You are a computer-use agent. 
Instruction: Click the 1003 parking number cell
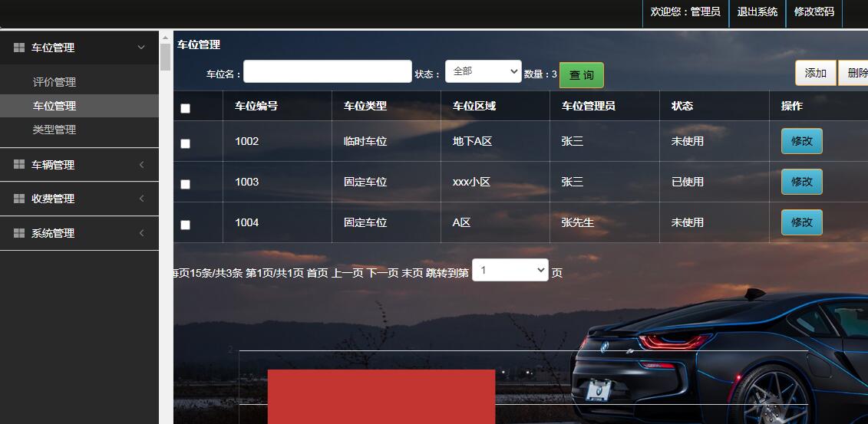pyautogui.click(x=247, y=182)
